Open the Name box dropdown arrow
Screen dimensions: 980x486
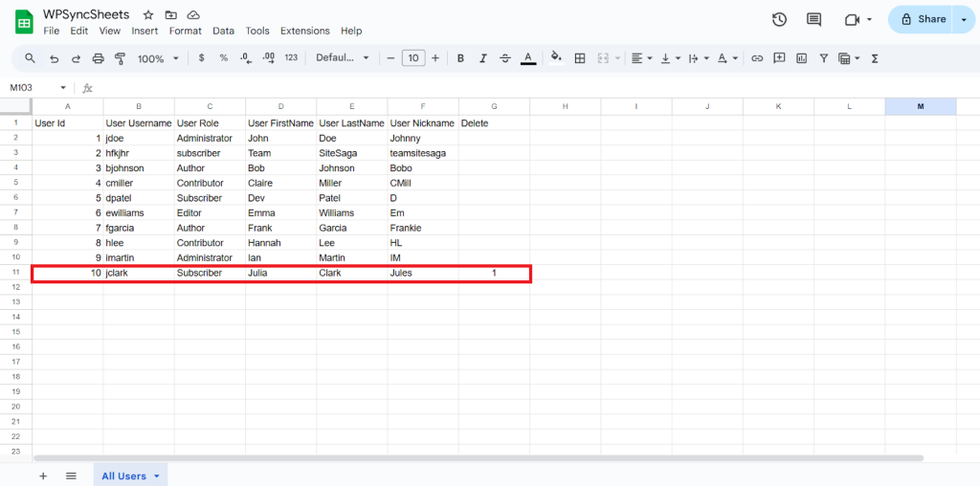(x=63, y=88)
